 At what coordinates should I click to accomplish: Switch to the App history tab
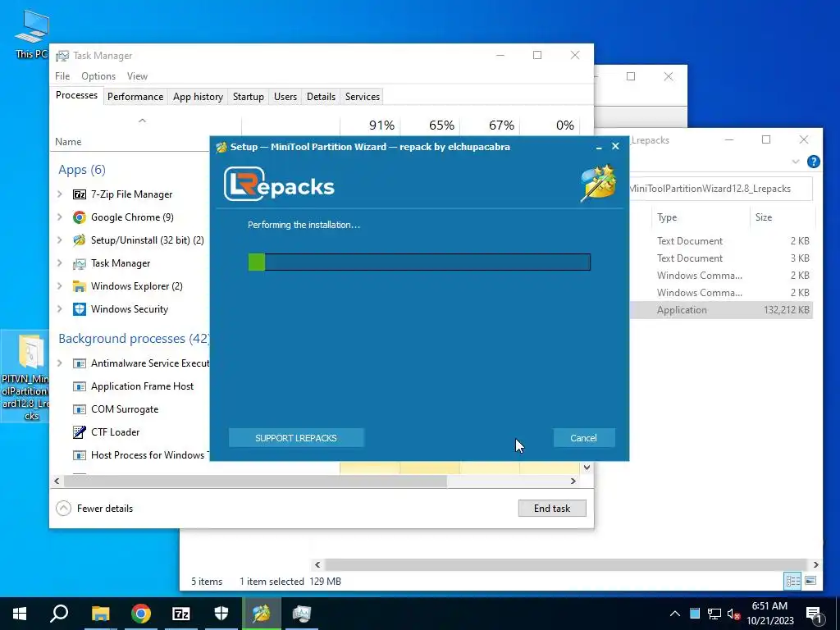198,97
